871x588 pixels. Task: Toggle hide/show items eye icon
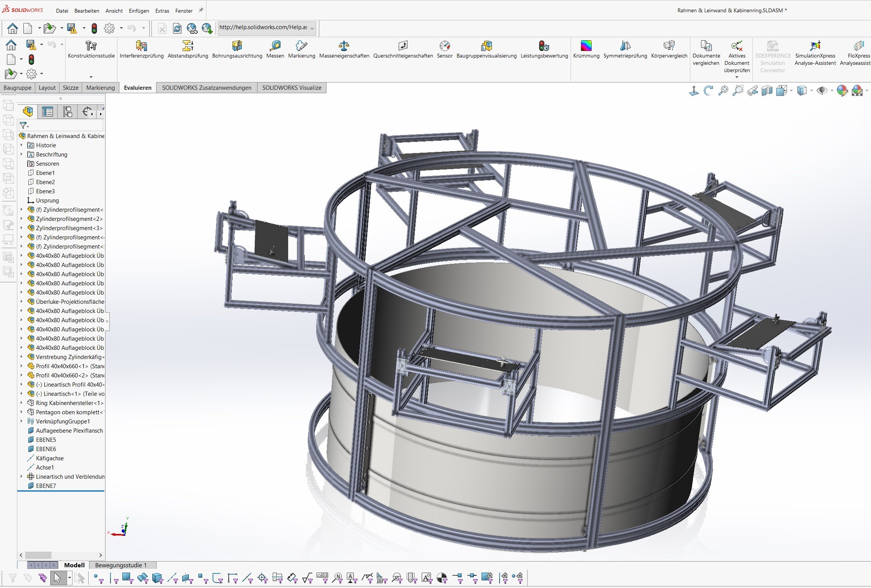tap(822, 91)
